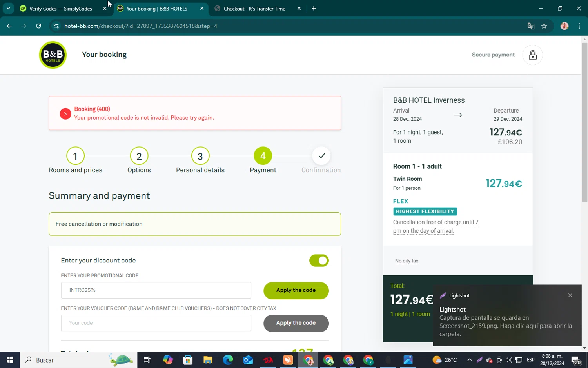Screen dimensions: 588x368
Task: Open the Photos app on the taskbar
Action: pyautogui.click(x=408, y=360)
